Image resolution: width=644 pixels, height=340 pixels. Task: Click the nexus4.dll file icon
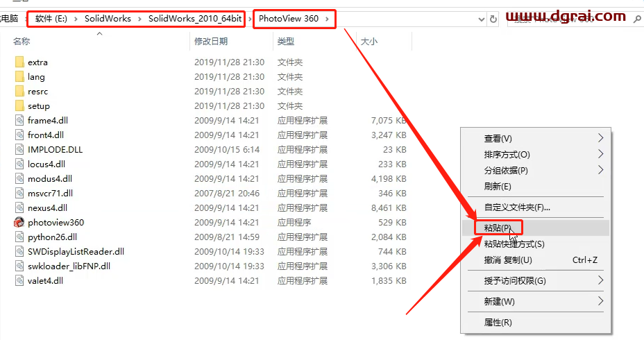19,207
